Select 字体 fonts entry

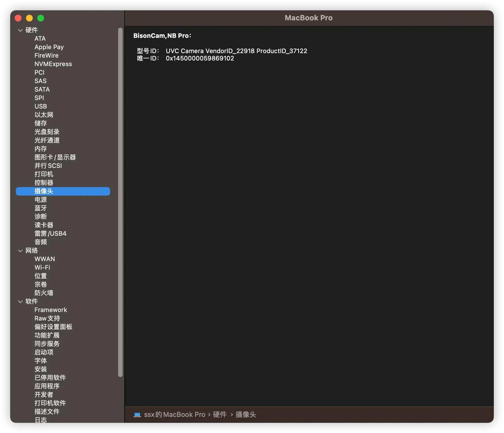click(x=41, y=361)
